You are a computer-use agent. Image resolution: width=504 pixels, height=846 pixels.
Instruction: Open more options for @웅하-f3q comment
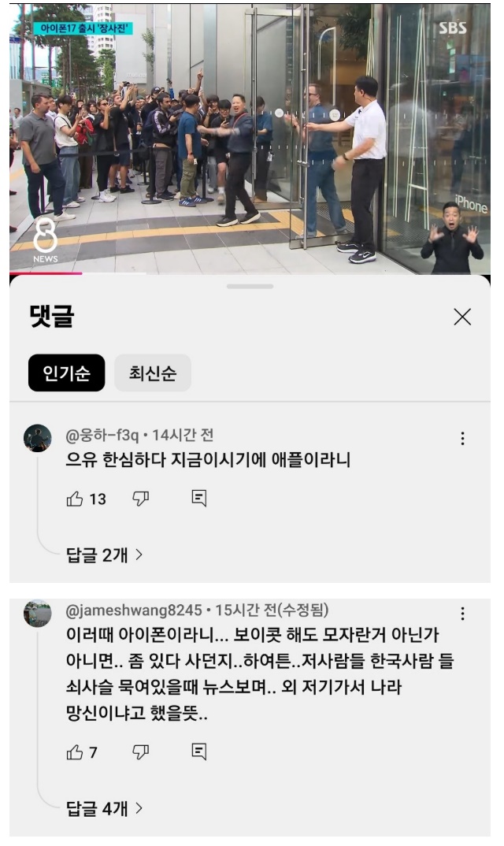462,439
